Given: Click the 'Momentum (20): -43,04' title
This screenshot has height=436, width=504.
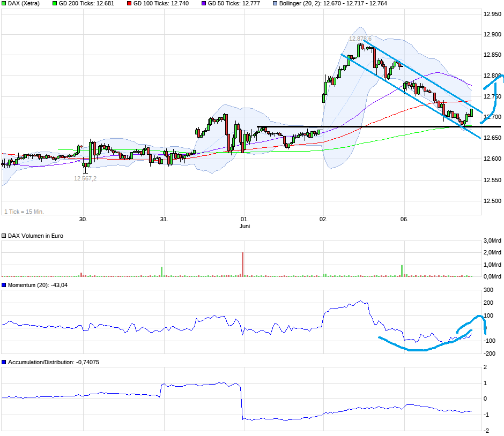Looking at the screenshot, I should [x=38, y=285].
